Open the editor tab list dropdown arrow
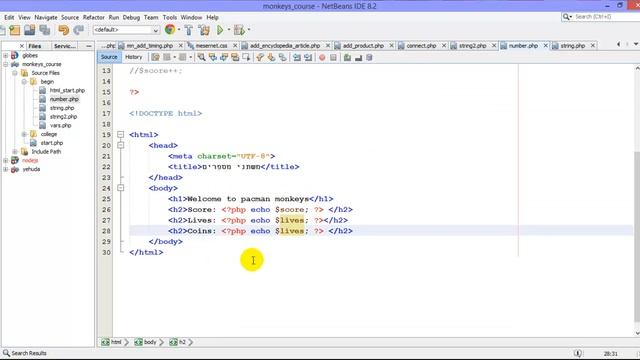The height and width of the screenshot is (360, 640). pos(636,44)
